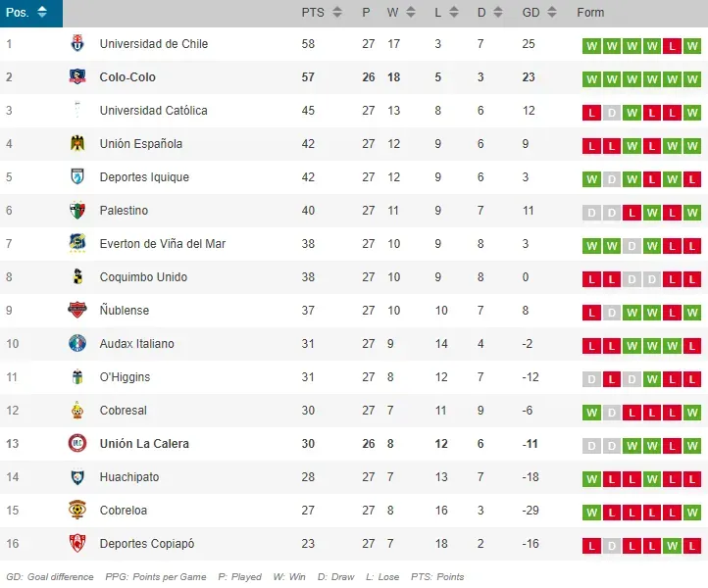Click the Audax Italiano crest icon
The image size is (708, 588).
point(77,344)
